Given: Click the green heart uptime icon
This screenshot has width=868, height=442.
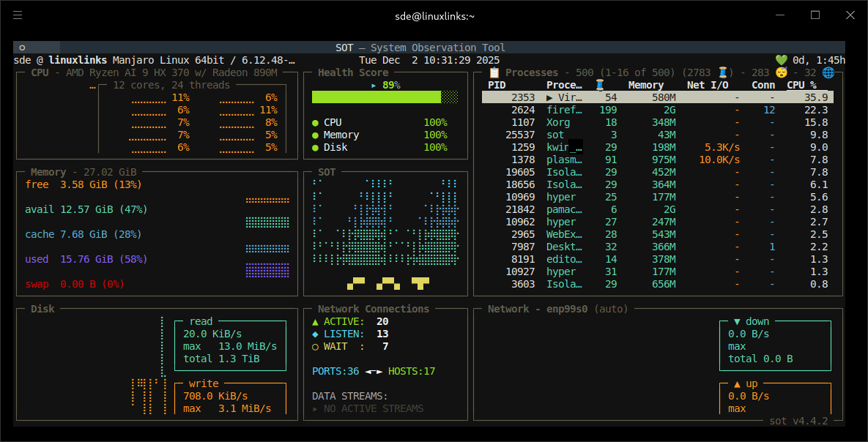Looking at the screenshot, I should [782, 60].
